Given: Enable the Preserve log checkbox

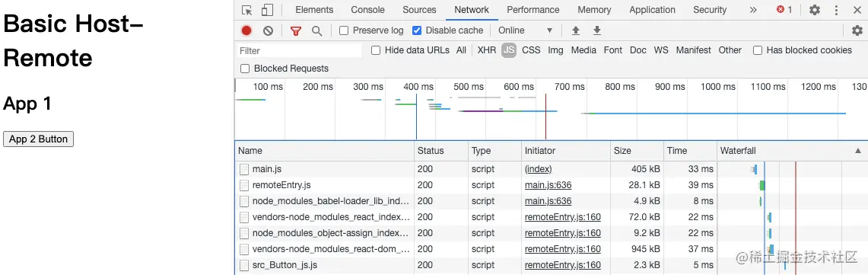Looking at the screenshot, I should (x=344, y=30).
